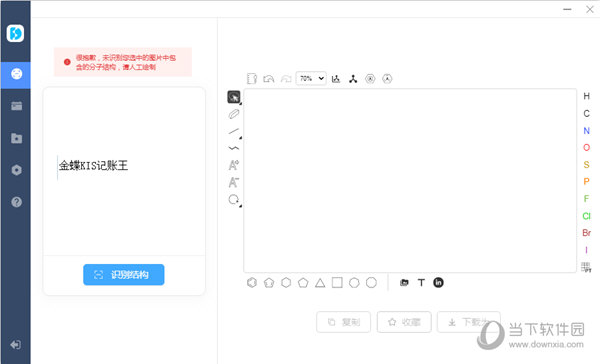The height and width of the screenshot is (364, 600).
Task: Click the 下载 download button
Action: (469, 322)
